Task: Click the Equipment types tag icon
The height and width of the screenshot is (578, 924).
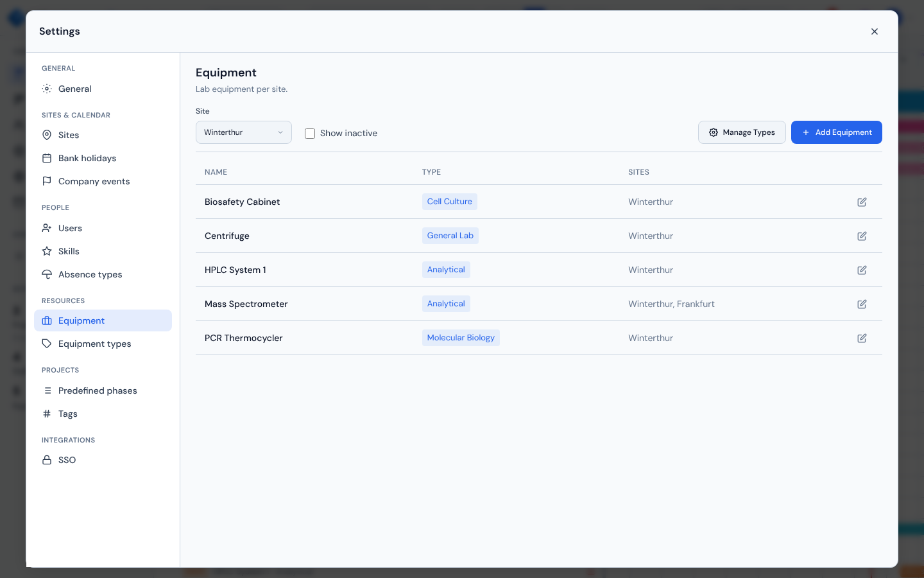Action: tap(47, 344)
